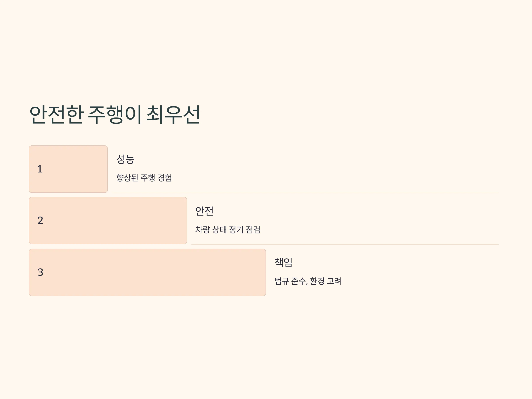Select the text 차량 상태
This screenshot has height=399, width=532.
[x=211, y=229]
